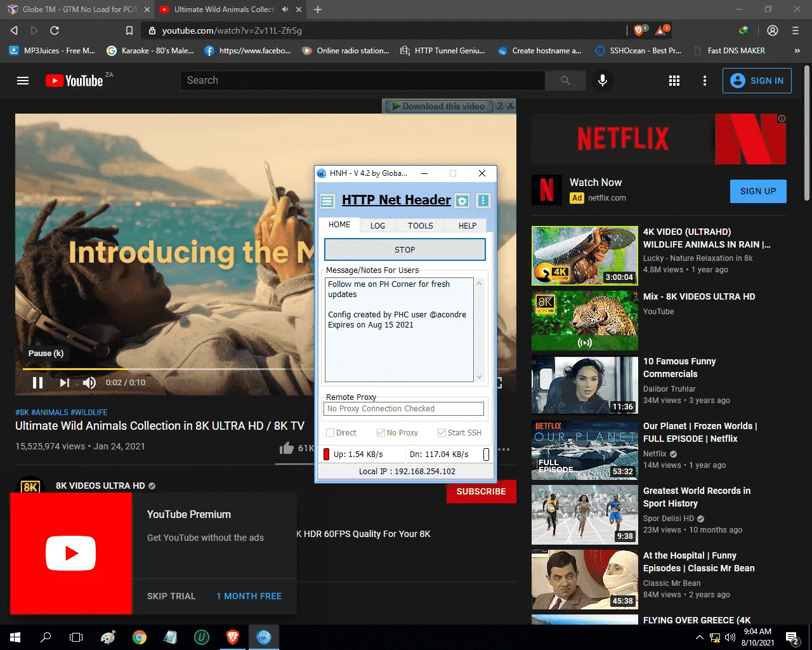This screenshot has height=650, width=812.
Task: Bookmark this page icon
Action: [x=129, y=30]
